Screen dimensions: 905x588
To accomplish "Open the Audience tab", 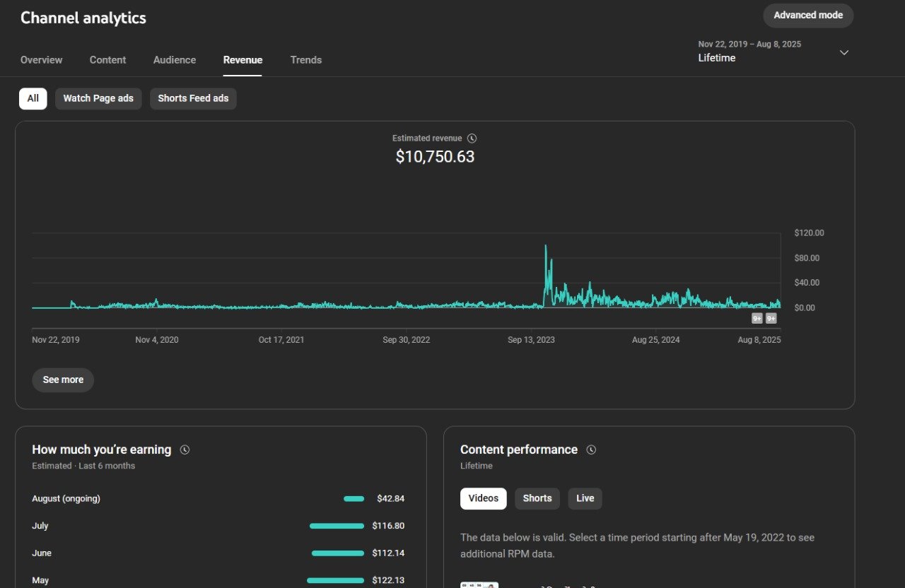I will click(175, 60).
